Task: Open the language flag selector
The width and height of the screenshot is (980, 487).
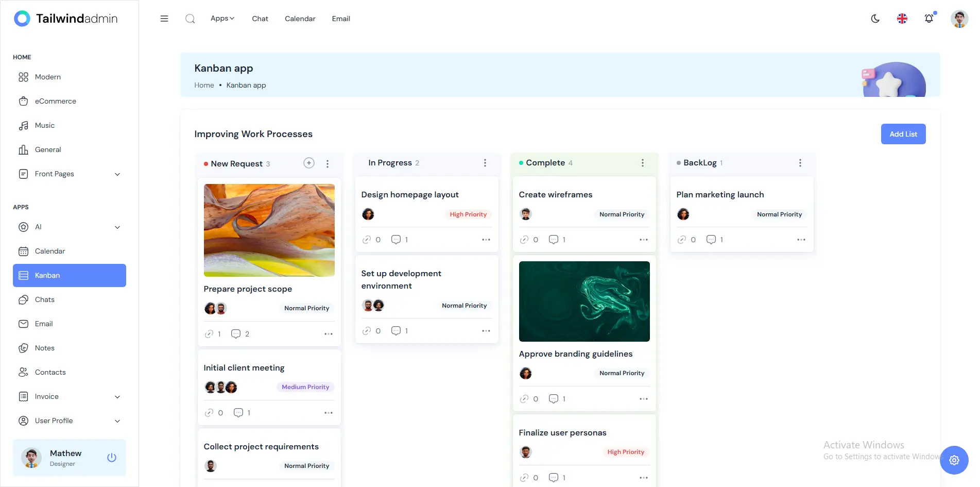Action: pyautogui.click(x=902, y=19)
